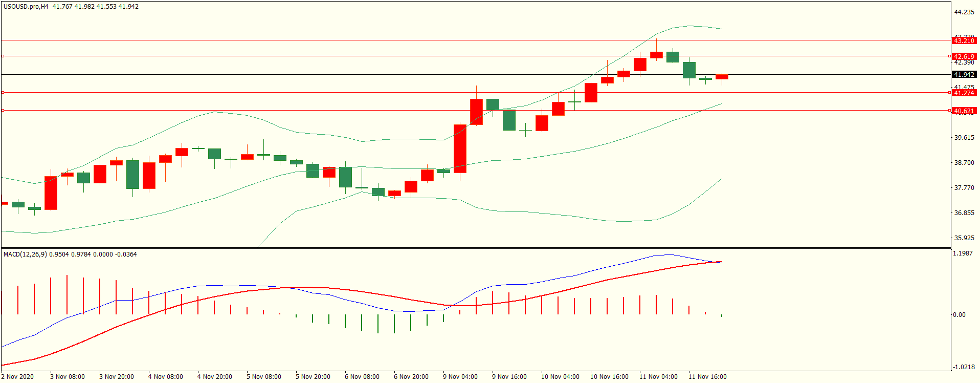Viewport: 980px width, 383px height.
Task: Select the red 42.619 price level tag
Action: 964,57
